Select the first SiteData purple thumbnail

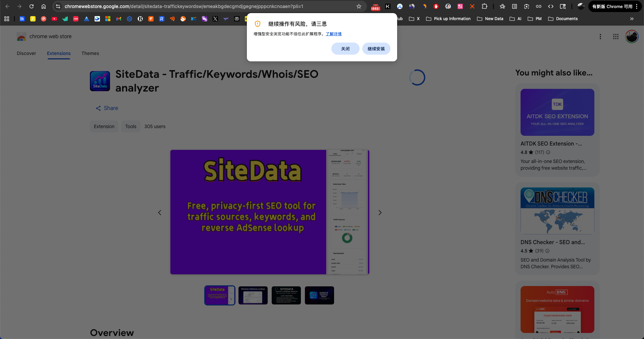[220, 295]
